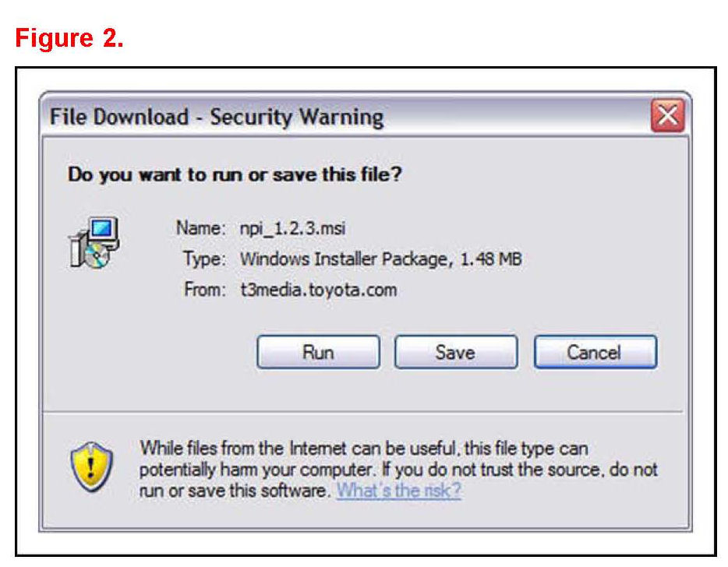Click the t3media.toyota.com source text
This screenshot has height=567, width=728.
point(318,290)
